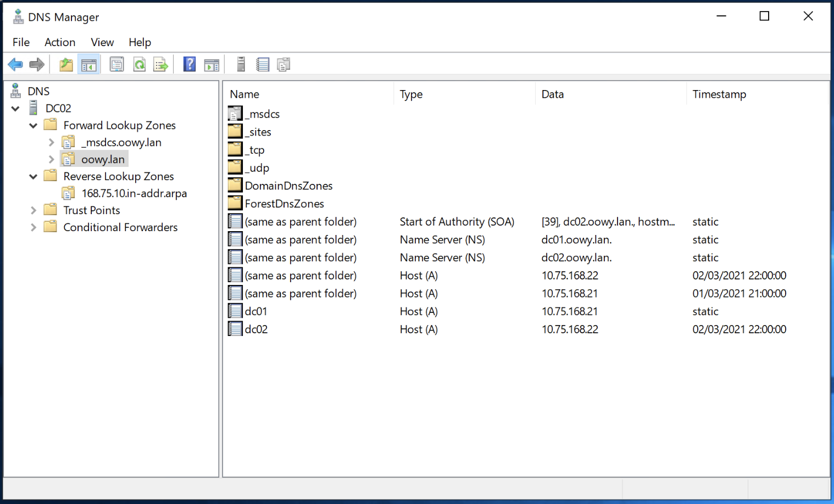The image size is (834, 504).
Task: Click the Up One Level folder icon
Action: [66, 65]
